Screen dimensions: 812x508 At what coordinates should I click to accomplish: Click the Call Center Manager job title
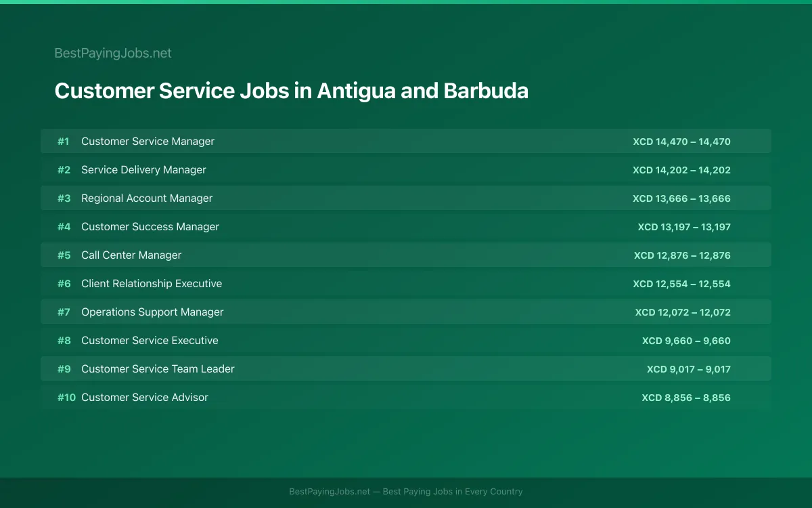click(131, 255)
